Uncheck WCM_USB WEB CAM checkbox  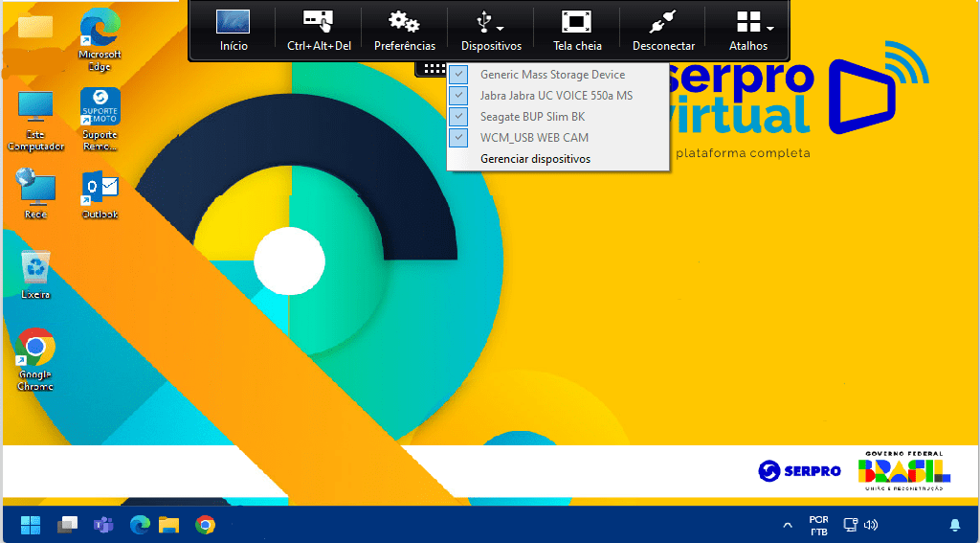[458, 138]
